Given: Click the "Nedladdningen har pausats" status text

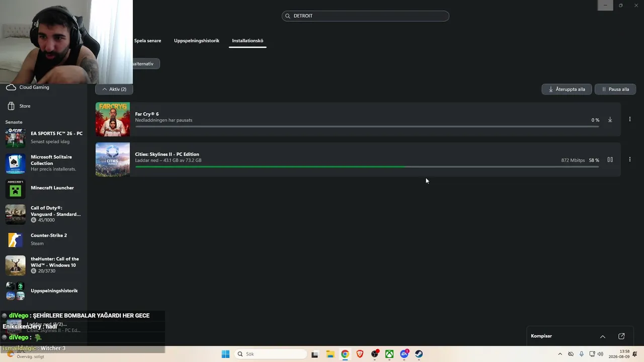Looking at the screenshot, I should click(164, 120).
